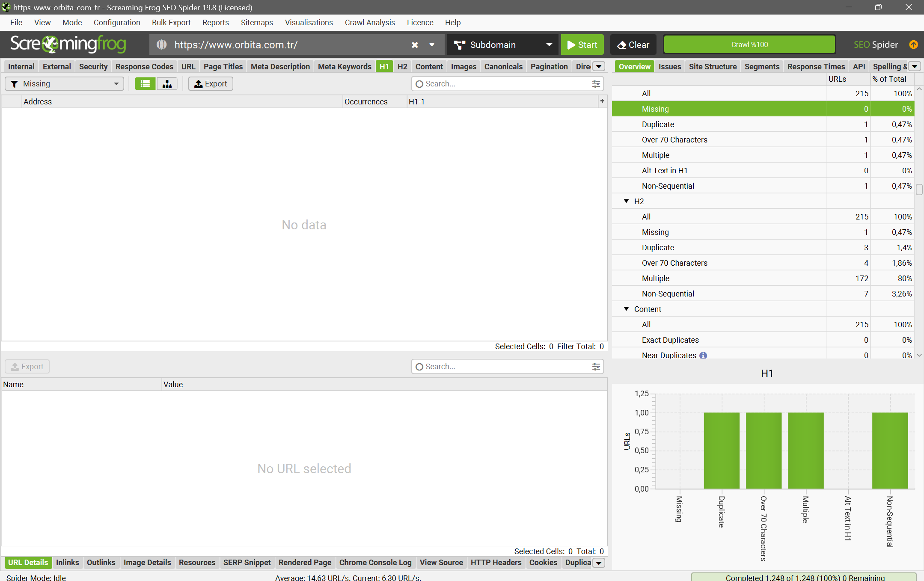Open URL history dropdown arrow
The height and width of the screenshot is (581, 924).
(x=432, y=45)
